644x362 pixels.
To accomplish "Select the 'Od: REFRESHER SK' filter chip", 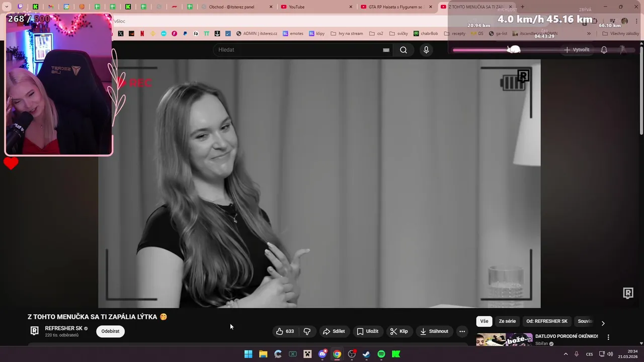I will coord(547,321).
